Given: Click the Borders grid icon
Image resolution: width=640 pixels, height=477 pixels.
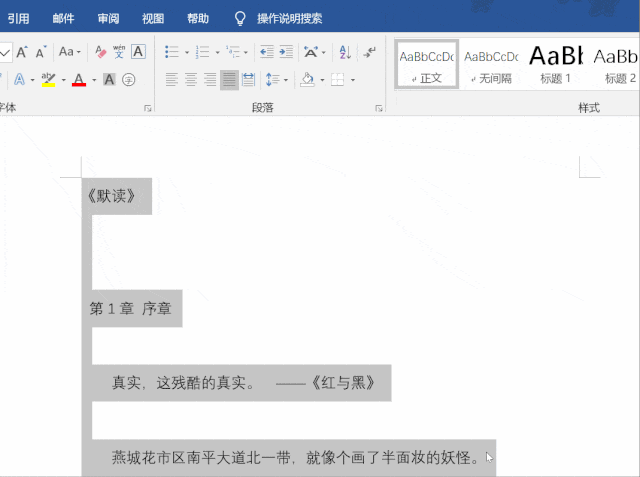Looking at the screenshot, I should (338, 80).
